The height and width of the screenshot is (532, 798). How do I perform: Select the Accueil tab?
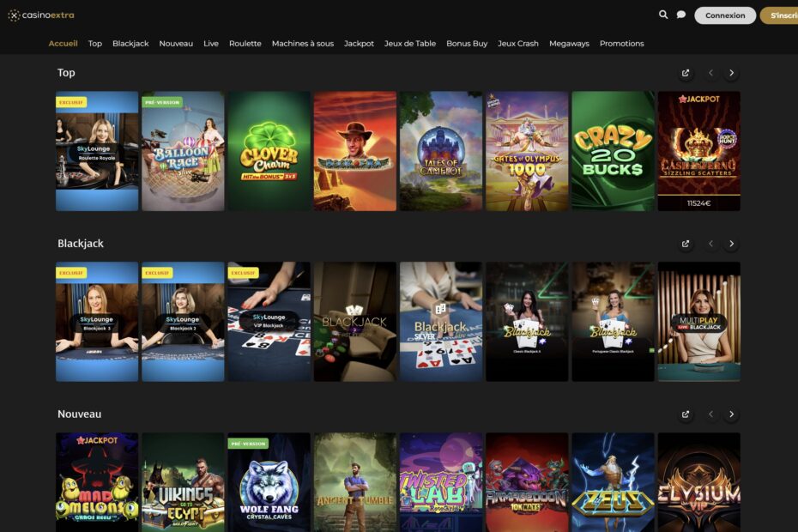63,44
